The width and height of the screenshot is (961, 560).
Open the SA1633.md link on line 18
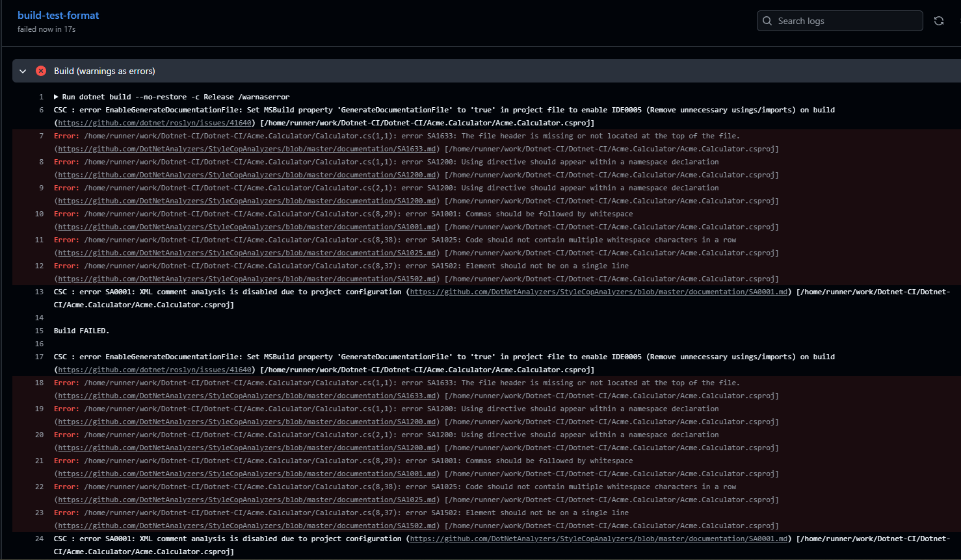[247, 396]
